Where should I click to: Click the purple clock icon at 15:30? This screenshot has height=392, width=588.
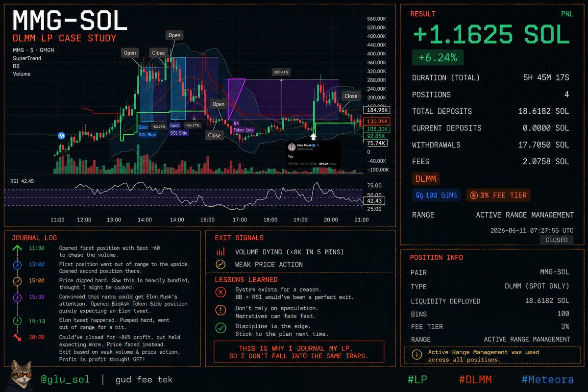point(17,297)
